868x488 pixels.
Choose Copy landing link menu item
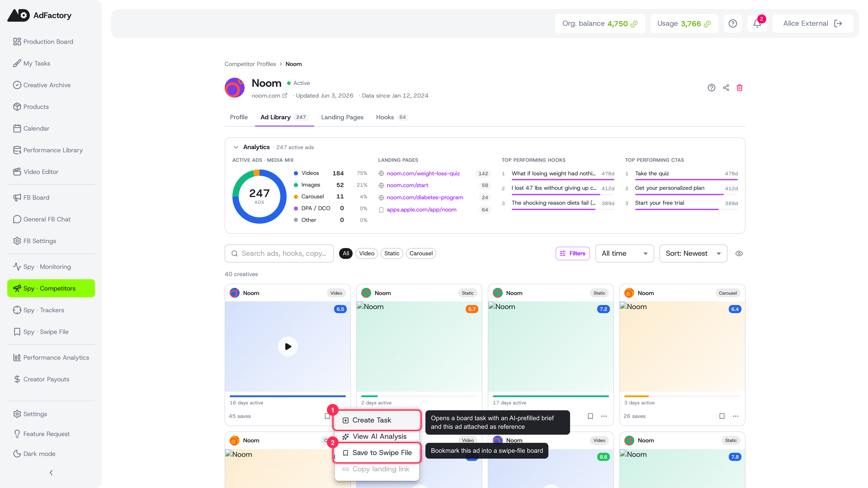[377, 469]
